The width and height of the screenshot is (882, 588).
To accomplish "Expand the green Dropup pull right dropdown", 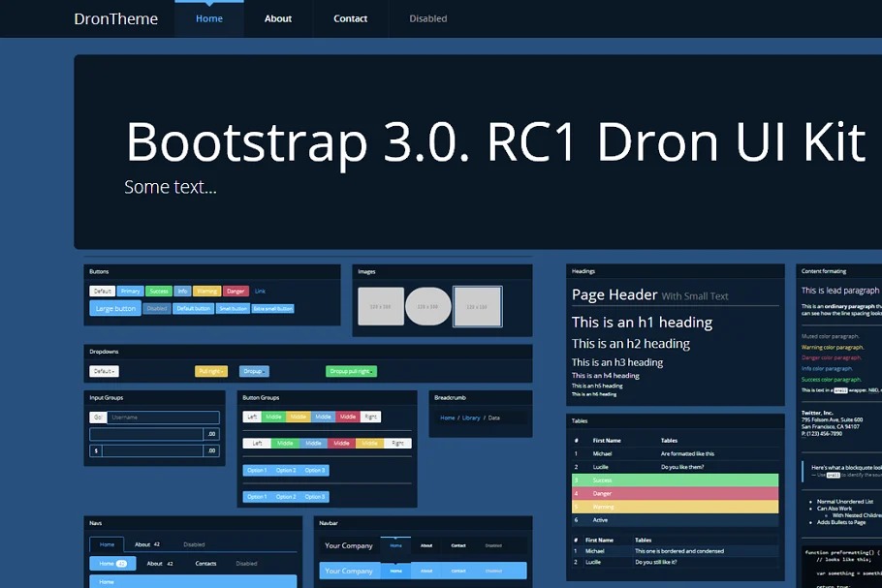I will click(x=351, y=371).
